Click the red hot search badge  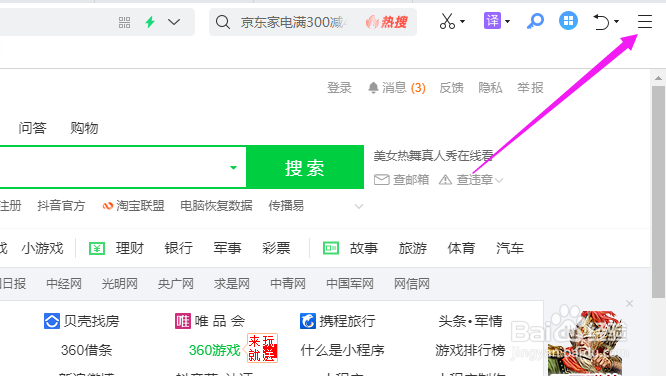387,22
